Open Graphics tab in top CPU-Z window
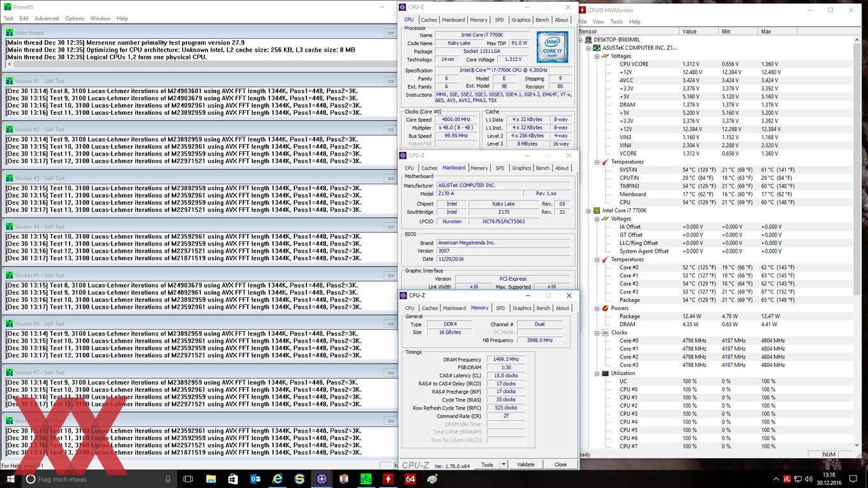868x488 pixels. point(521,20)
